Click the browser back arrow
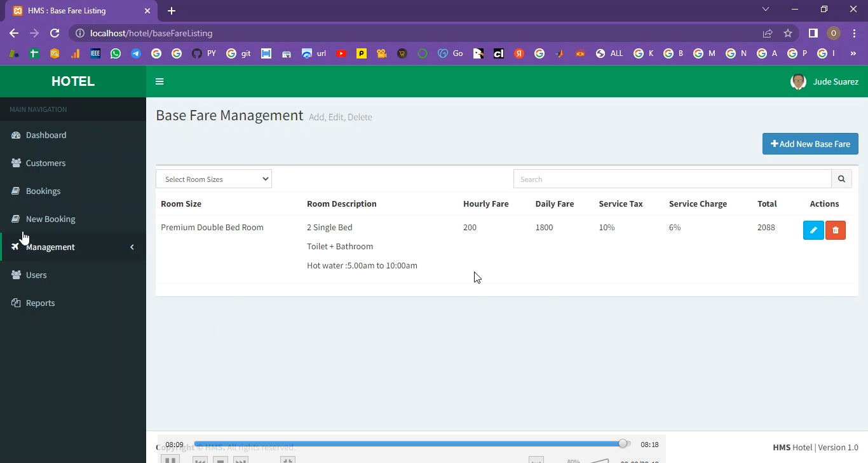Screen dimensions: 868x463 [x=14, y=33]
